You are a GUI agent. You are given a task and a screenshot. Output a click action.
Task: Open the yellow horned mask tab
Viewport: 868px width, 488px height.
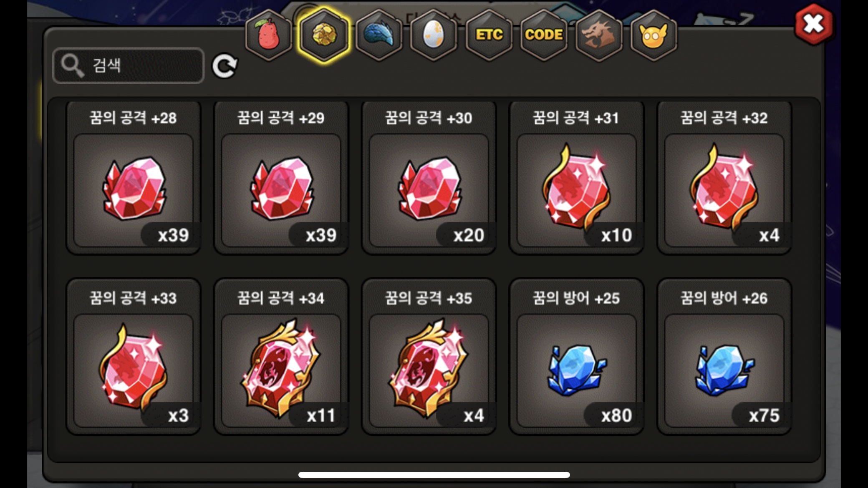(654, 35)
